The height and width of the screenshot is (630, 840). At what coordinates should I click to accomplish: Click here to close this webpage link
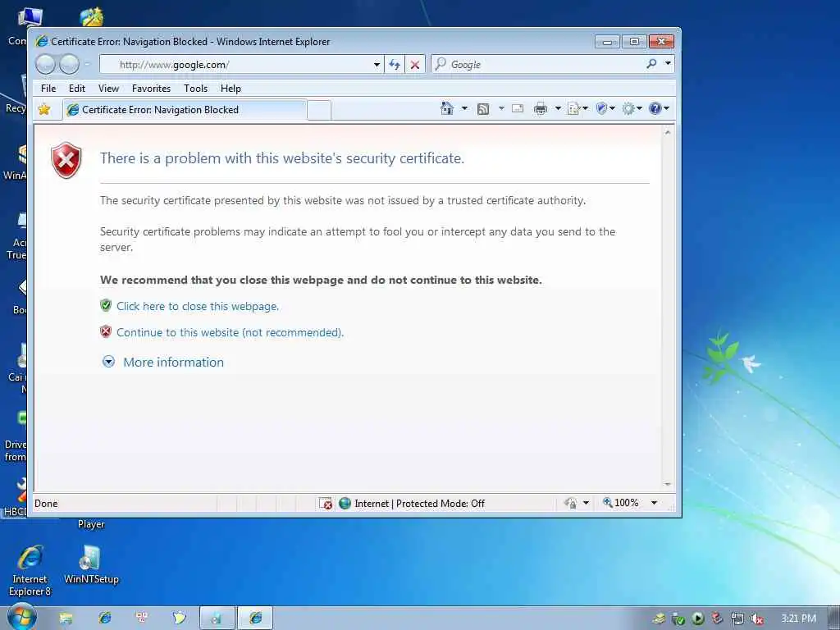(x=198, y=307)
